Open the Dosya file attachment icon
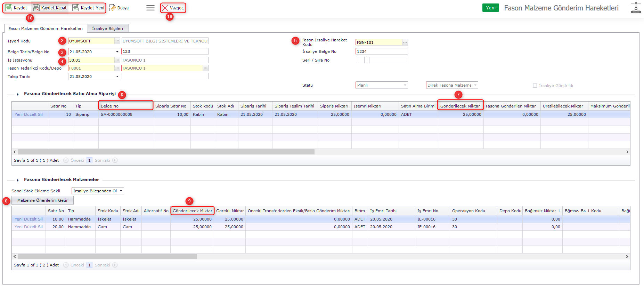The width and height of the screenshot is (644, 288). click(x=113, y=8)
